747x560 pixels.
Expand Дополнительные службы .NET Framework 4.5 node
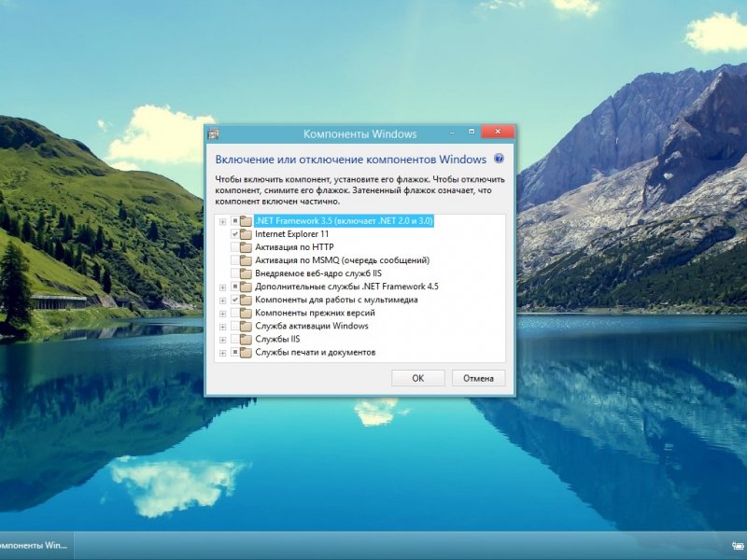pos(222,287)
